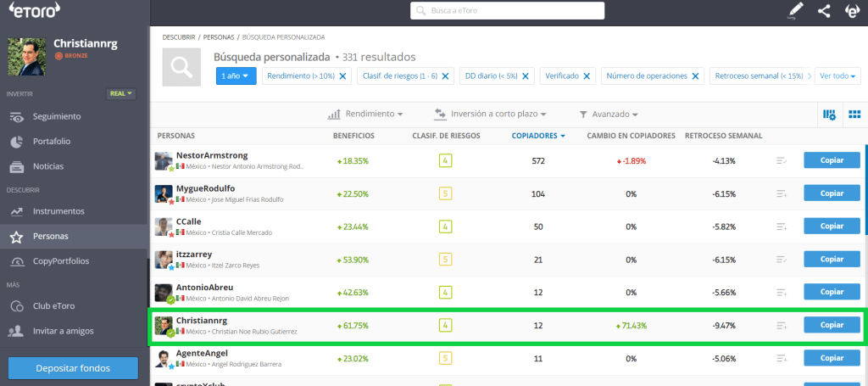Add NestorArmstrong to watchlist icon
The width and height of the screenshot is (868, 386).
[x=782, y=161]
